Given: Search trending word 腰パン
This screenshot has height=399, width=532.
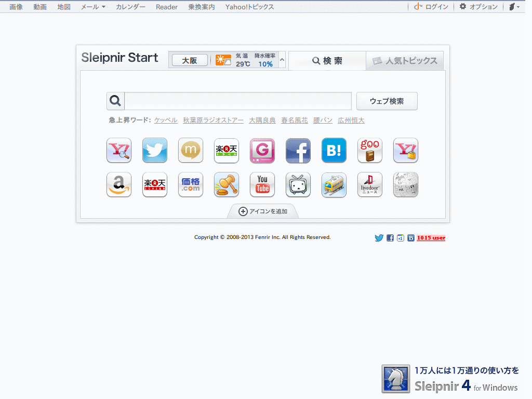Looking at the screenshot, I should click(x=323, y=120).
